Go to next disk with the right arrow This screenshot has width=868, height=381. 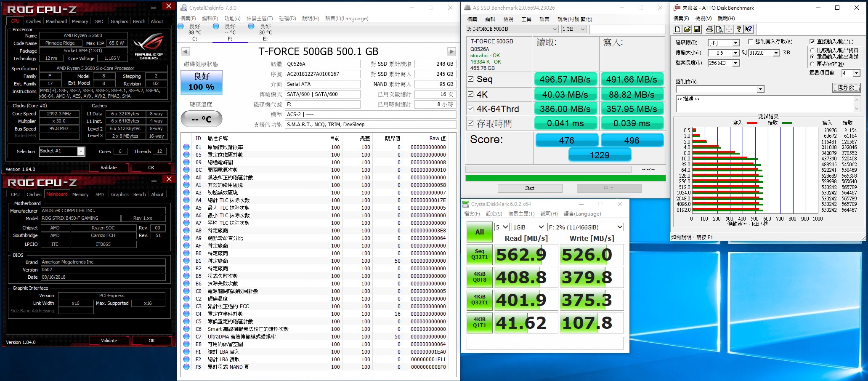coord(451,51)
